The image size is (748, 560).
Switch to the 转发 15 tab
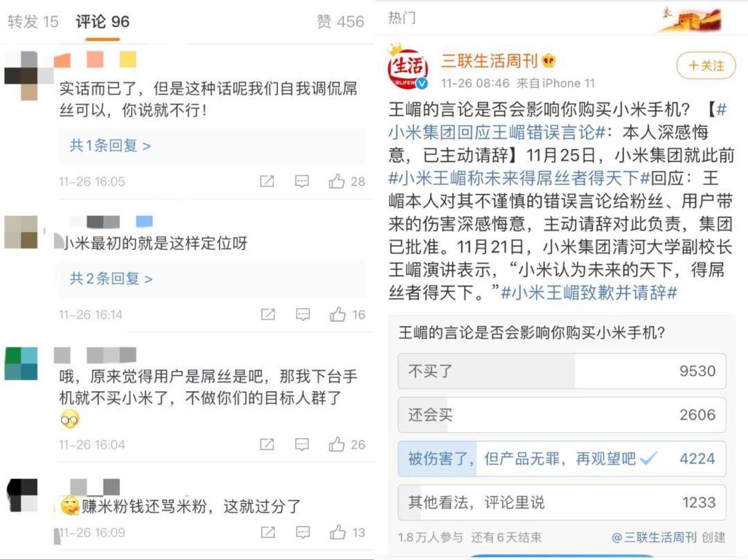point(33,21)
